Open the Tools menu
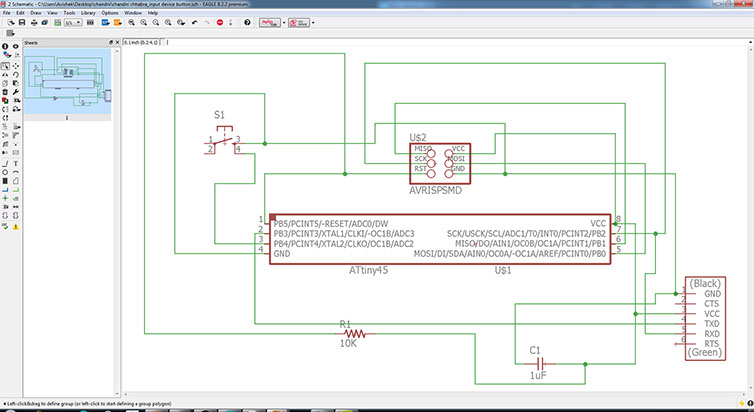The image size is (754, 412). [69, 13]
